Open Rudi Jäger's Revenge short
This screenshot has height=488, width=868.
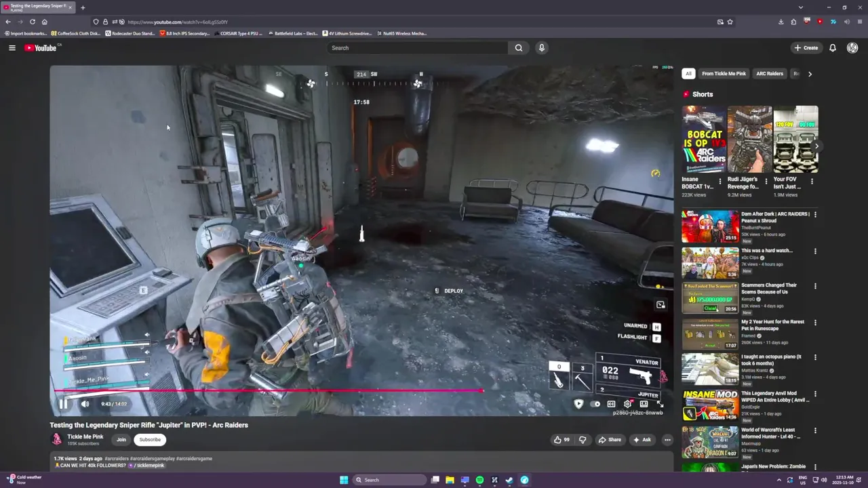point(749,140)
